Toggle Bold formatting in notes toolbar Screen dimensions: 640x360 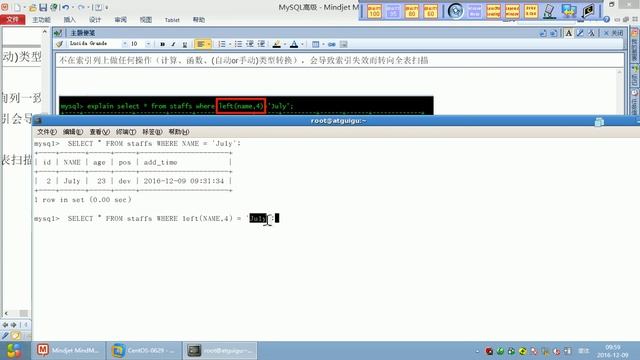[x=162, y=44]
